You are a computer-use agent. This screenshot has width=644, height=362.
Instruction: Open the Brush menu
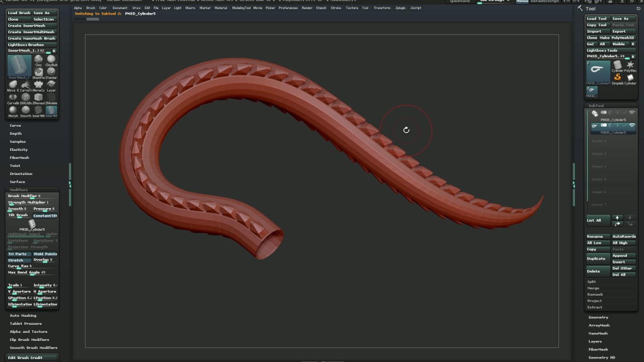point(91,8)
